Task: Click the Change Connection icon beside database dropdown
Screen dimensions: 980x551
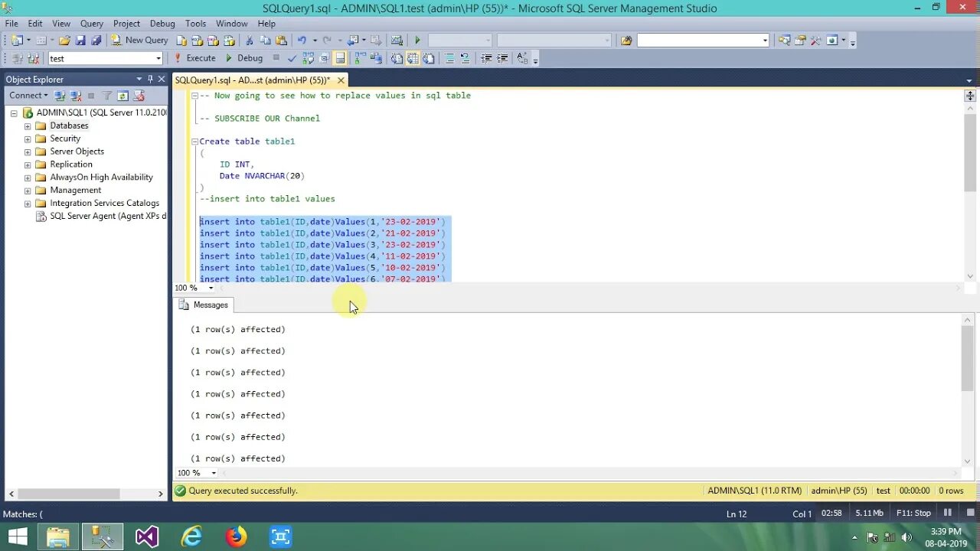Action: pyautogui.click(x=33, y=57)
